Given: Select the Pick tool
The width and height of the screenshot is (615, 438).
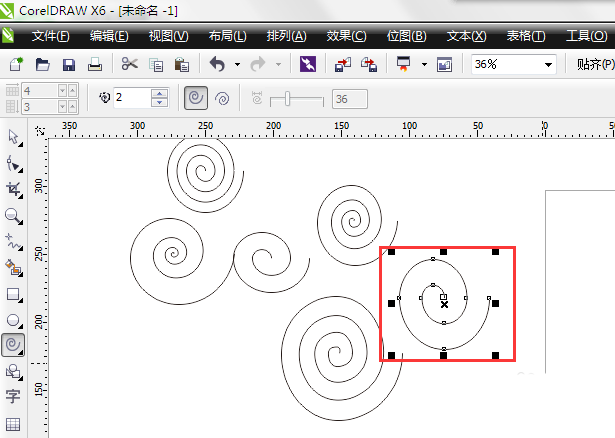Looking at the screenshot, I should 14,138.
